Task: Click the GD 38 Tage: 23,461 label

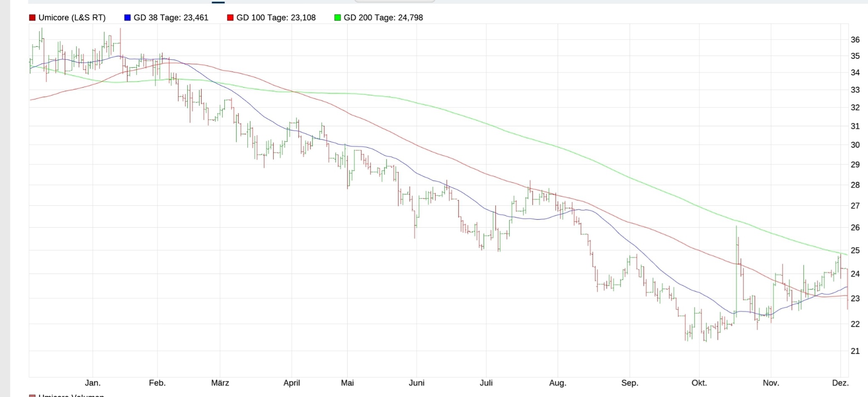Action: point(171,18)
